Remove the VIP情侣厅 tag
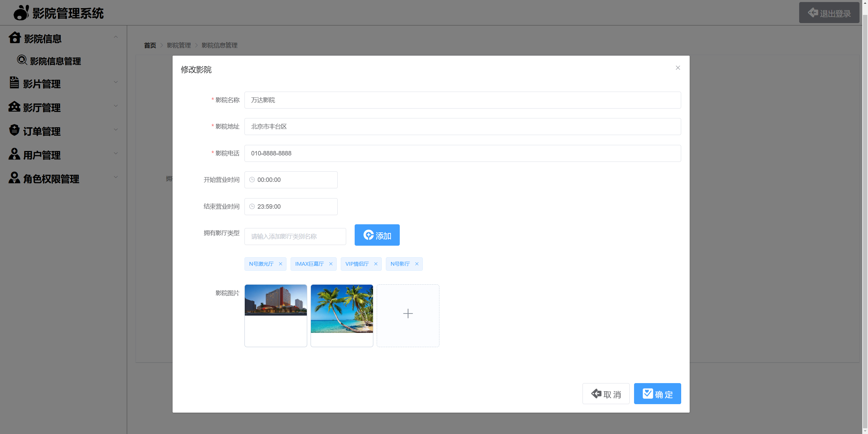 [376, 264]
